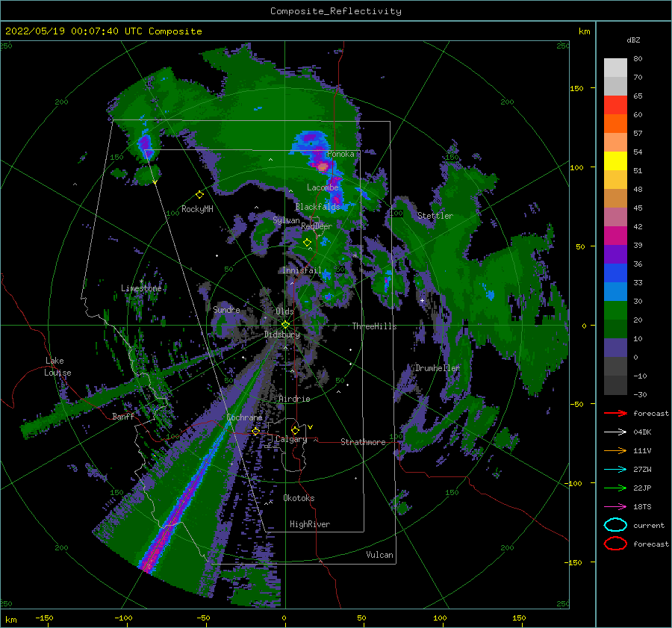Screen dimensions: 672x628
Task: Click the cyan current ellipse icon
Action: tap(615, 525)
